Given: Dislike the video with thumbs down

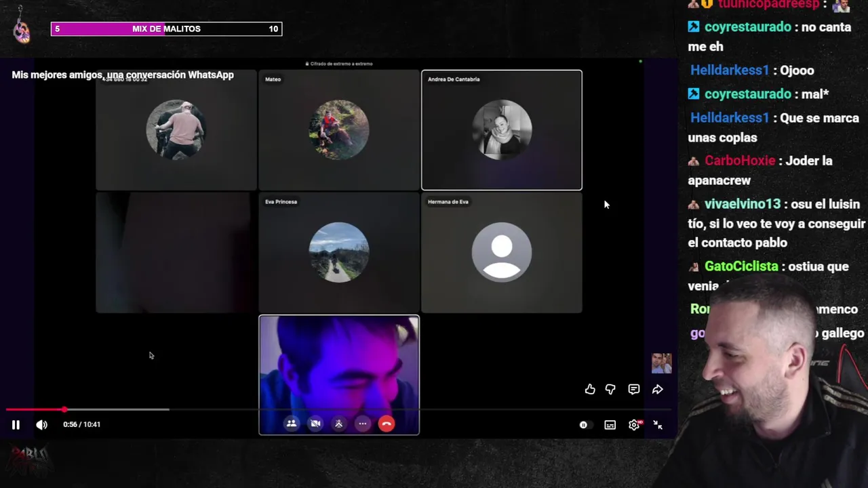Looking at the screenshot, I should click(610, 389).
